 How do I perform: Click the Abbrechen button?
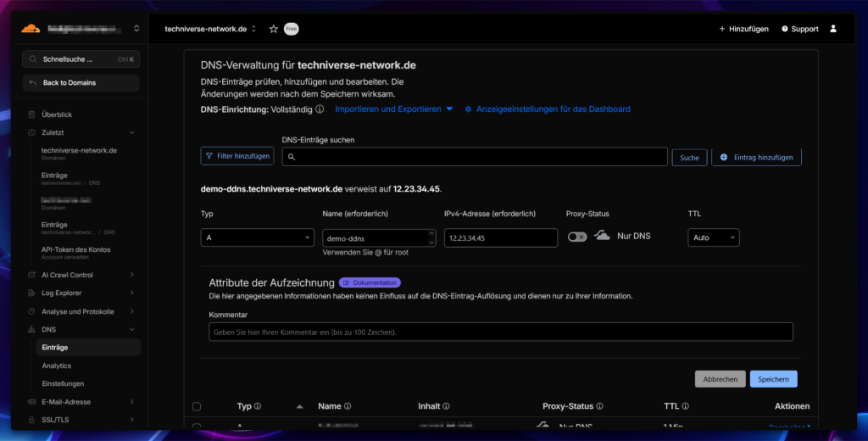[721, 379]
